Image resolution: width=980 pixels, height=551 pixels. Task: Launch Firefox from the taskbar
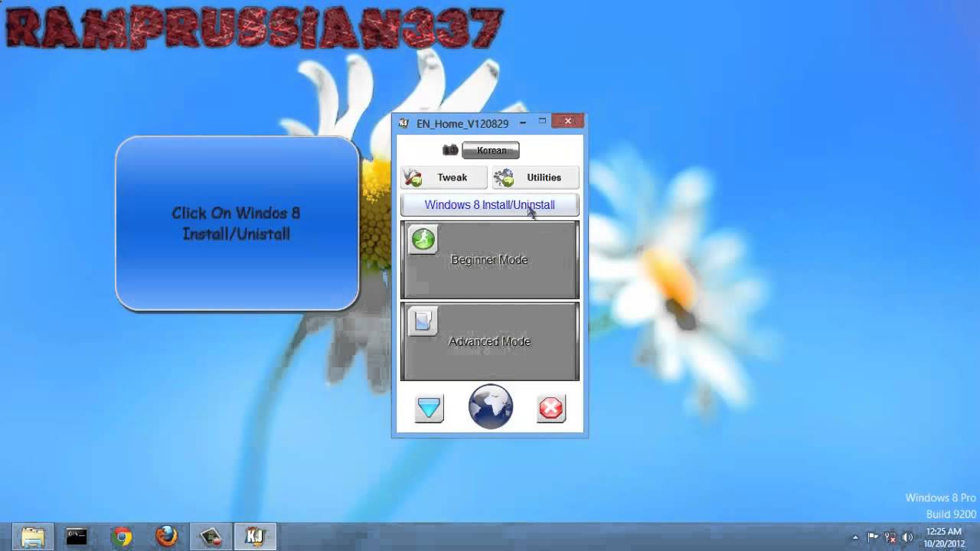pos(166,536)
